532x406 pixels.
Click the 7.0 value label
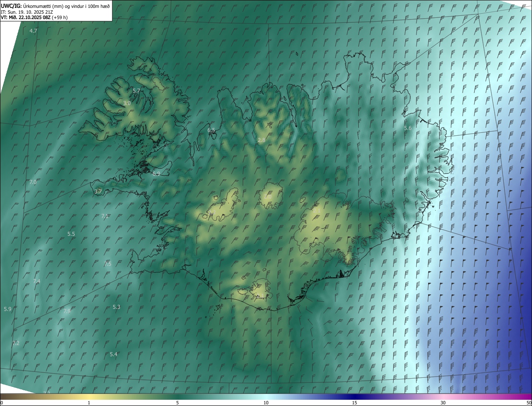click(x=33, y=182)
